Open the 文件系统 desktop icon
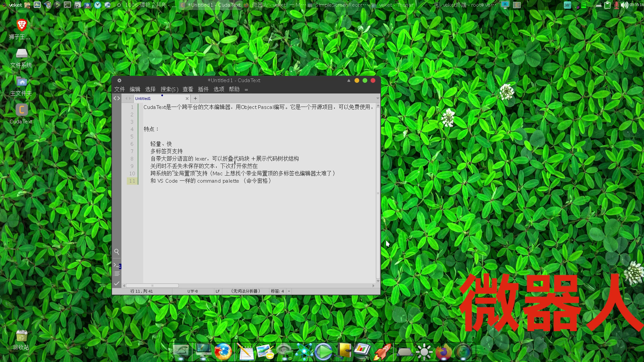This screenshot has width=644, height=362. pyautogui.click(x=21, y=58)
